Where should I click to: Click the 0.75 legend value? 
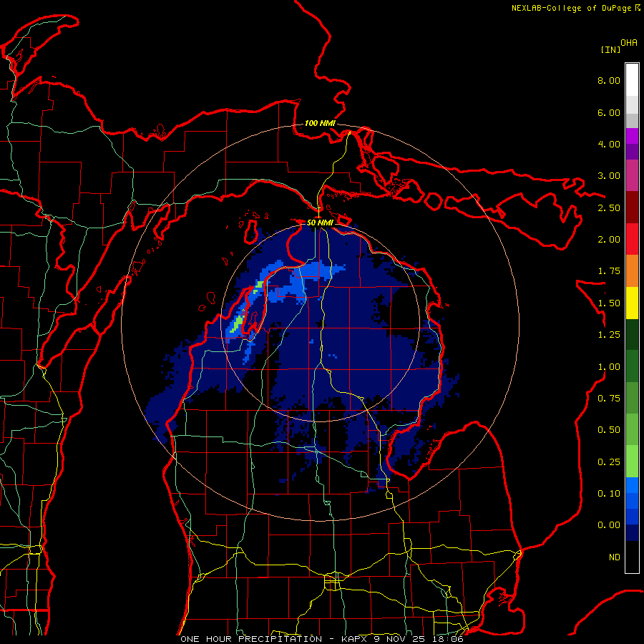[x=609, y=398]
